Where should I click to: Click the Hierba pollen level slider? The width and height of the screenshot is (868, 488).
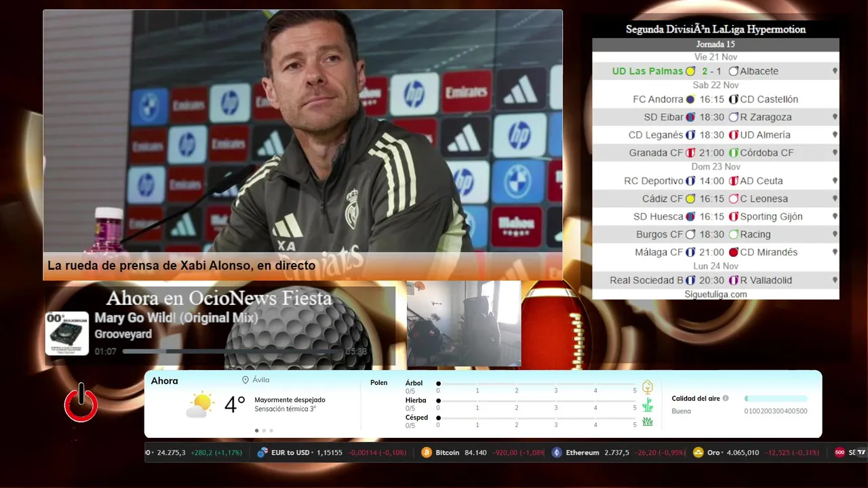tap(536, 401)
